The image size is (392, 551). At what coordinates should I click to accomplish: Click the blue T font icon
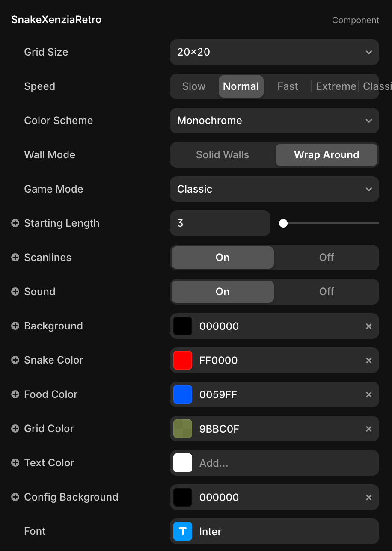tap(183, 531)
